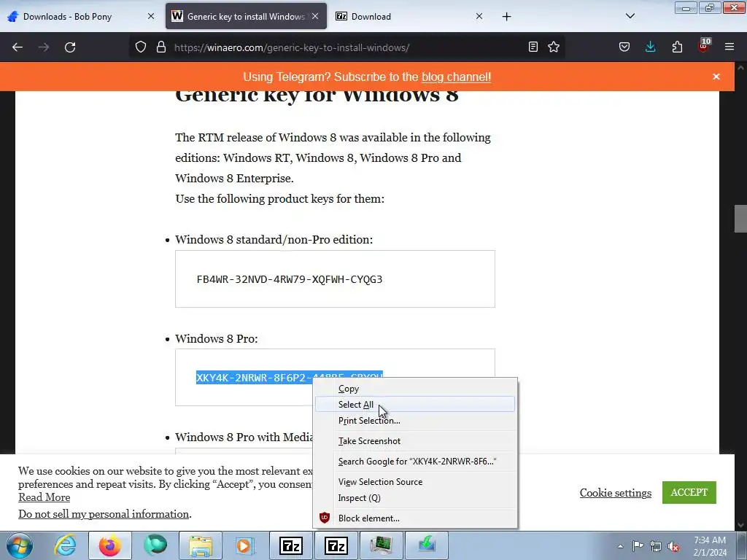
Task: Open the clock showing 7:34 AM
Action: (710, 546)
